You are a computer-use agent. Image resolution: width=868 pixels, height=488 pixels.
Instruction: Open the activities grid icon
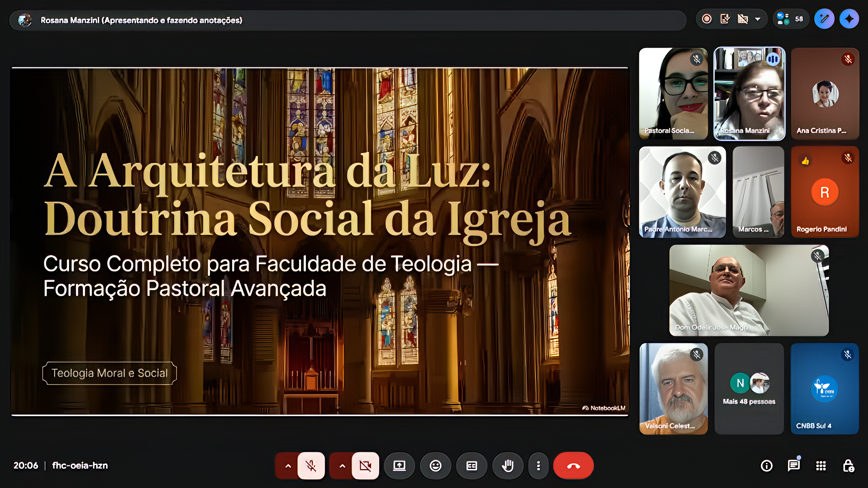821,466
